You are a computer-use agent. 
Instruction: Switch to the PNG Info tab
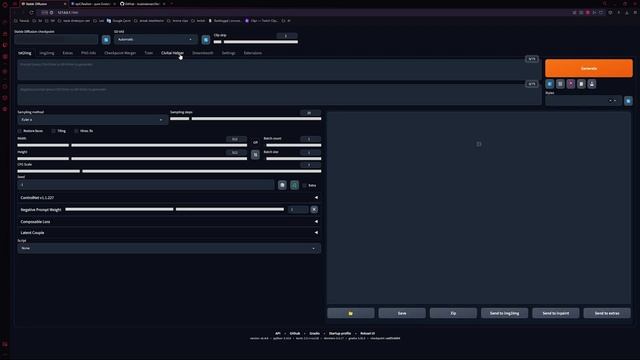(89, 53)
